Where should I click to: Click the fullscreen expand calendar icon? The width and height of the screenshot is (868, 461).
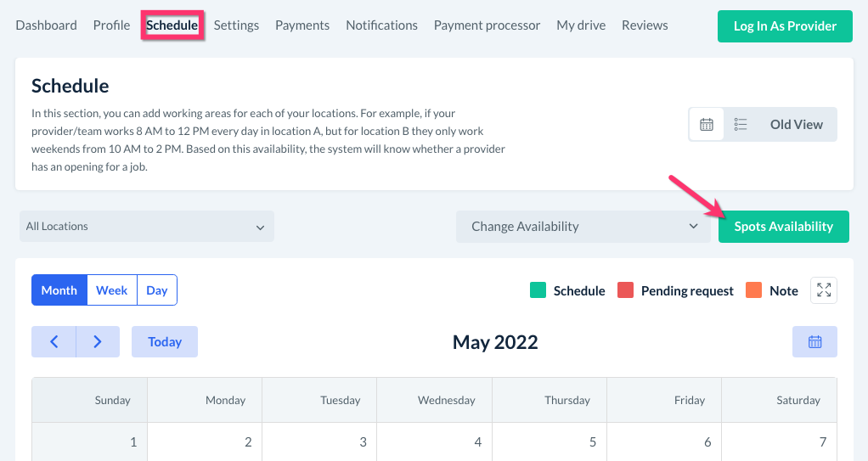click(824, 290)
